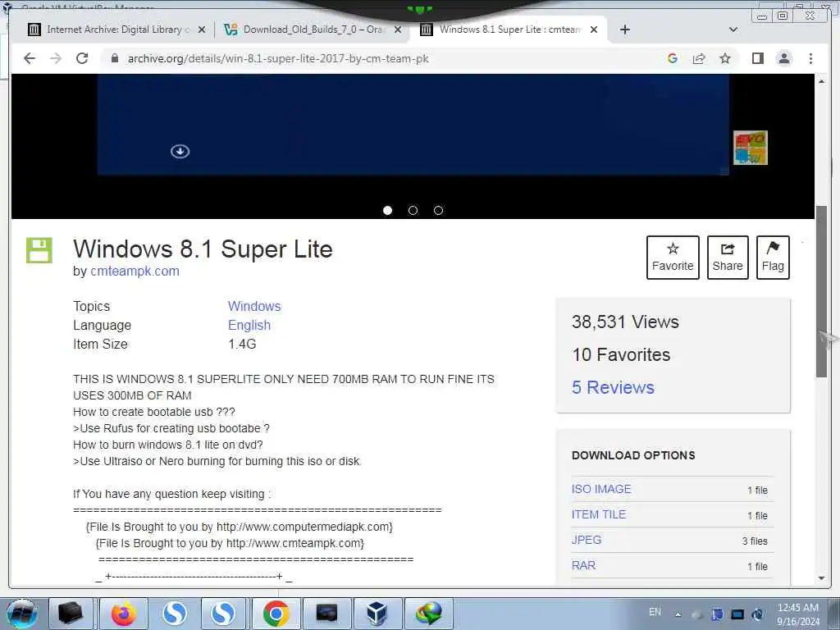The width and height of the screenshot is (840, 630).
Task: Open Internet Download Manager taskbar icon
Action: click(428, 614)
